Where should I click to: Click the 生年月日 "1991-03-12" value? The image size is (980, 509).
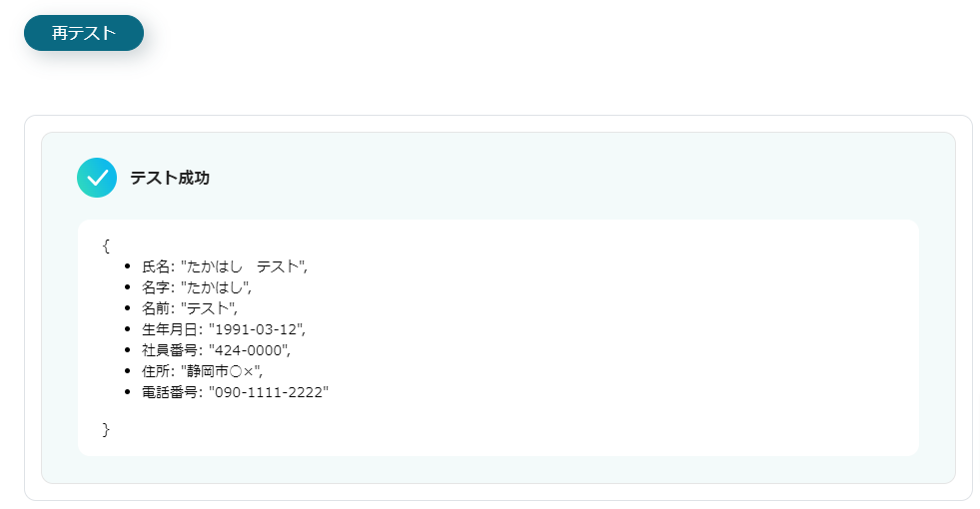255,329
